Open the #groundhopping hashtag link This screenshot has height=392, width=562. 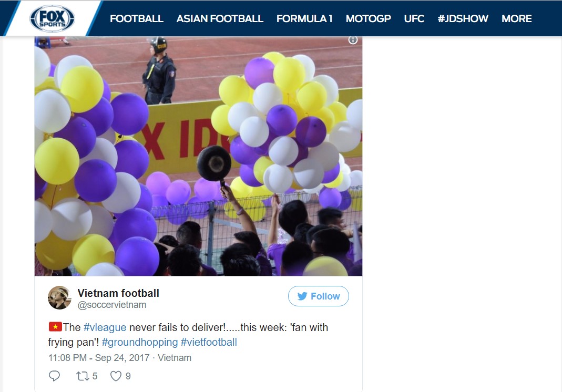140,342
